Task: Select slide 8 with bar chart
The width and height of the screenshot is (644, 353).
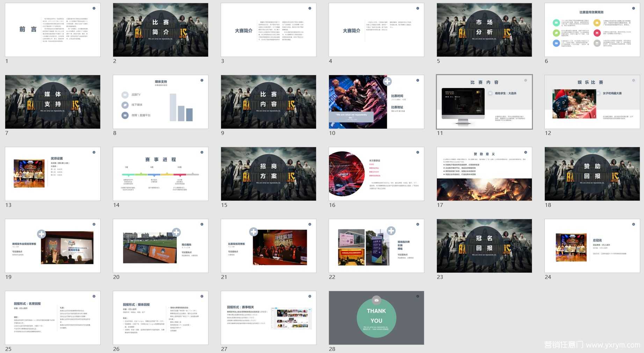Action: pos(161,102)
